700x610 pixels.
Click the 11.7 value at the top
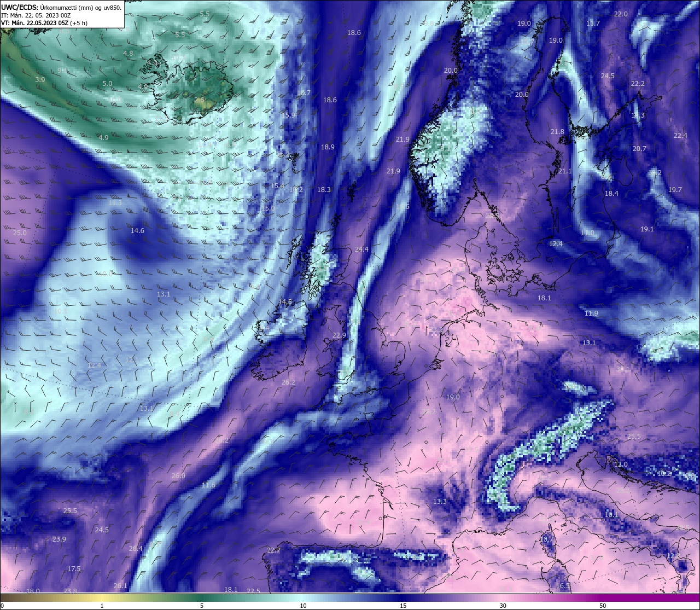[x=593, y=24]
